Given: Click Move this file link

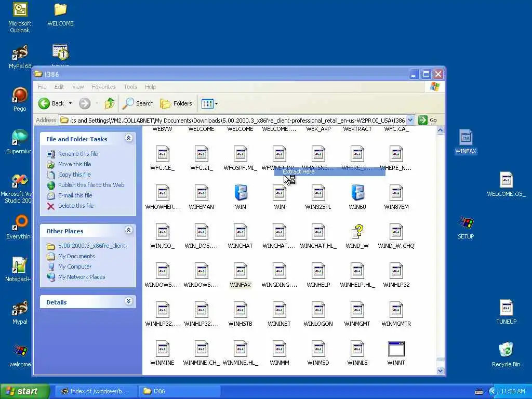Looking at the screenshot, I should 74,164.
